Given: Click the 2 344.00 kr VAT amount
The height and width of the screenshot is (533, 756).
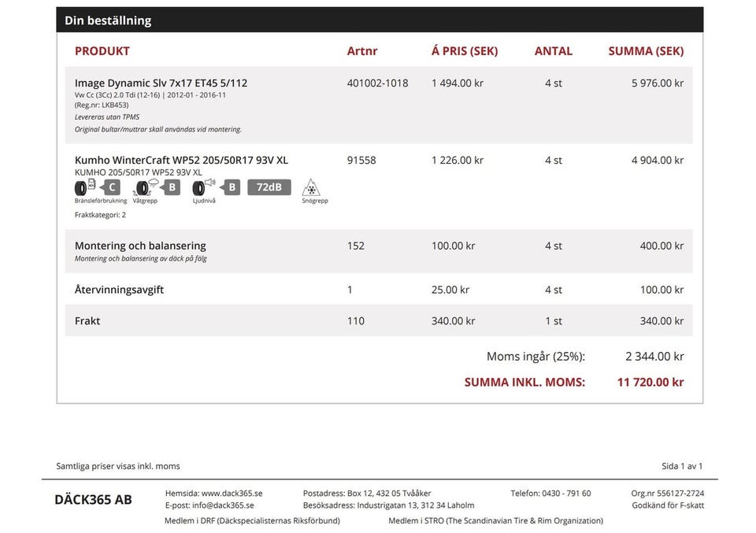Looking at the screenshot, I should 654,357.
